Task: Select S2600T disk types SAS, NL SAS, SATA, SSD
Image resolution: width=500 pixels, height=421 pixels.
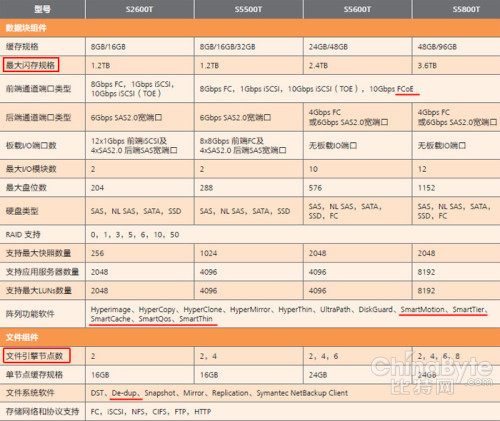Action: [136, 211]
